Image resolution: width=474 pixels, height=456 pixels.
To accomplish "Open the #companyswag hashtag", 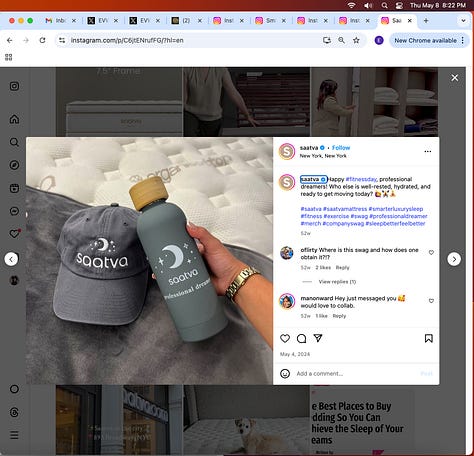I will [343, 224].
